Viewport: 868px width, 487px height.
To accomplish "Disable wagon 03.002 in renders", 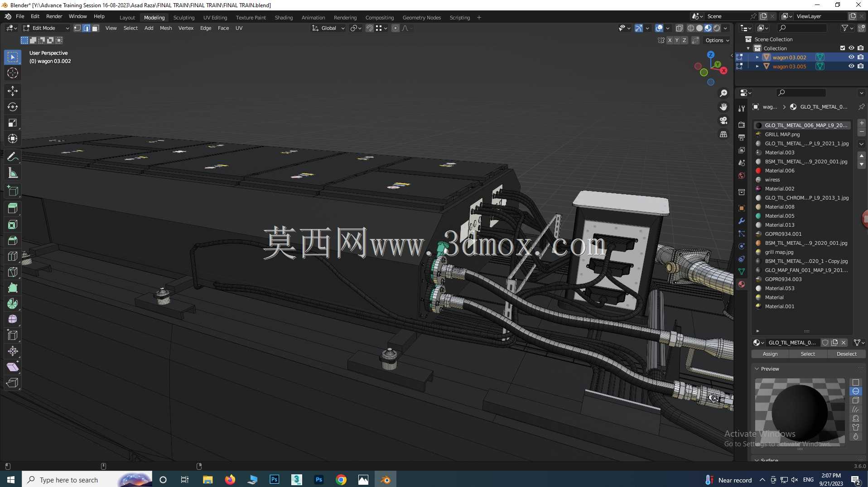I will [x=860, y=57].
